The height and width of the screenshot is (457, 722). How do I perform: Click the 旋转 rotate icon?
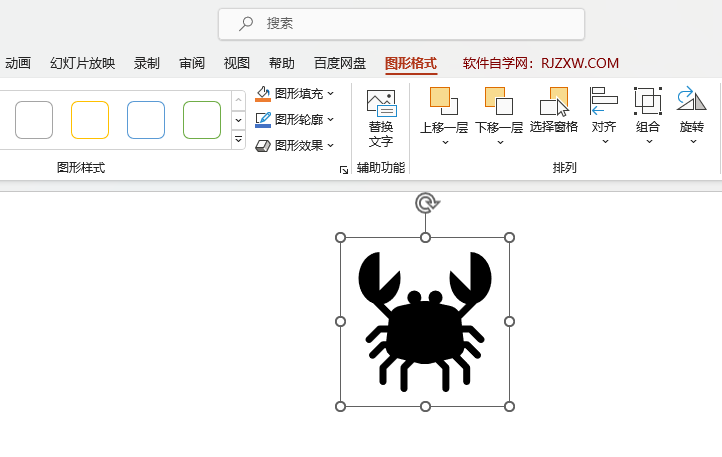pyautogui.click(x=692, y=99)
